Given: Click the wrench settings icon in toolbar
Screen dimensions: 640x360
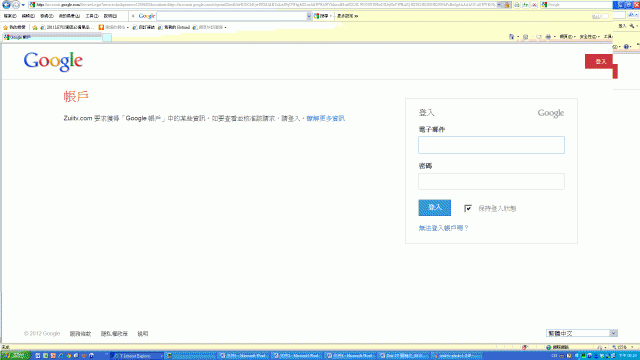Looking at the screenshot, I should [x=632, y=26].
